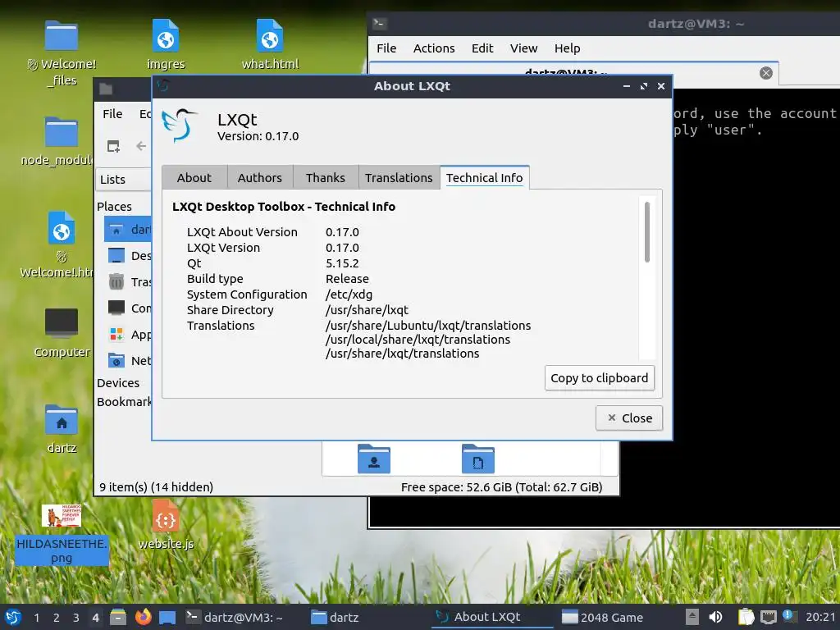Open the LXQt start menu on the panel

[13, 617]
